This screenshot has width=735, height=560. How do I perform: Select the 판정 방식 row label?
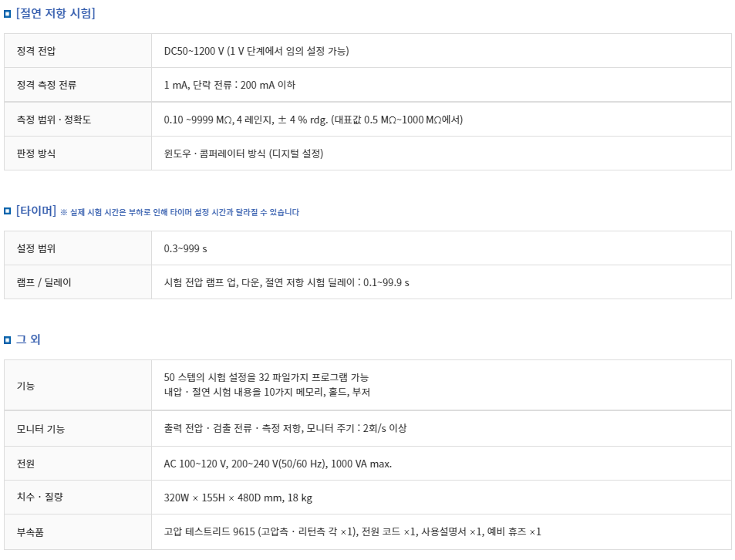tap(36, 153)
